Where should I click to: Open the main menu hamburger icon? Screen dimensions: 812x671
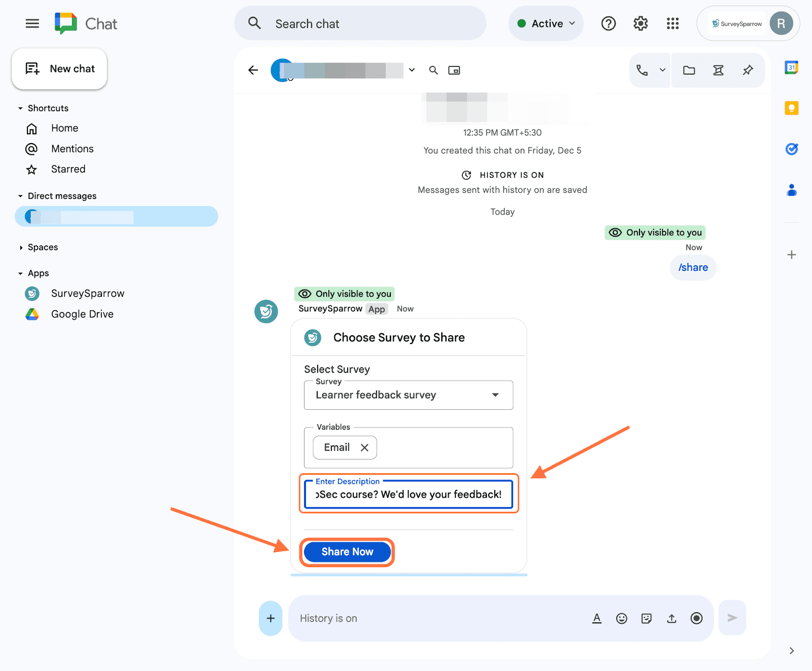[32, 24]
